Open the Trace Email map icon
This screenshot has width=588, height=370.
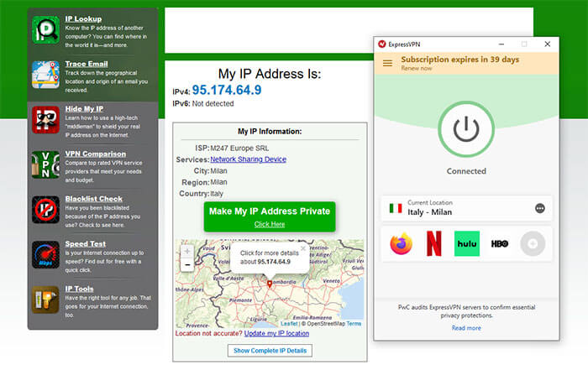tap(45, 75)
